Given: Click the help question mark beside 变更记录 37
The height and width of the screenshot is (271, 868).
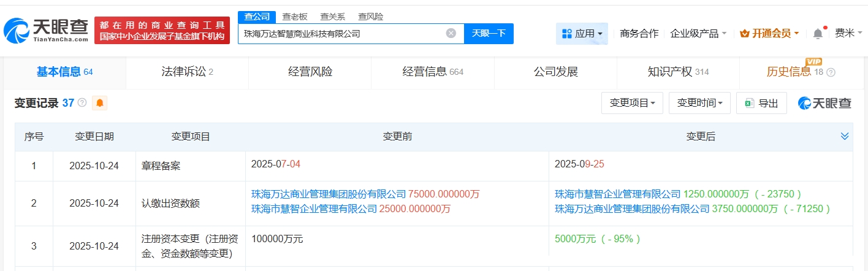Looking at the screenshot, I should 82,103.
